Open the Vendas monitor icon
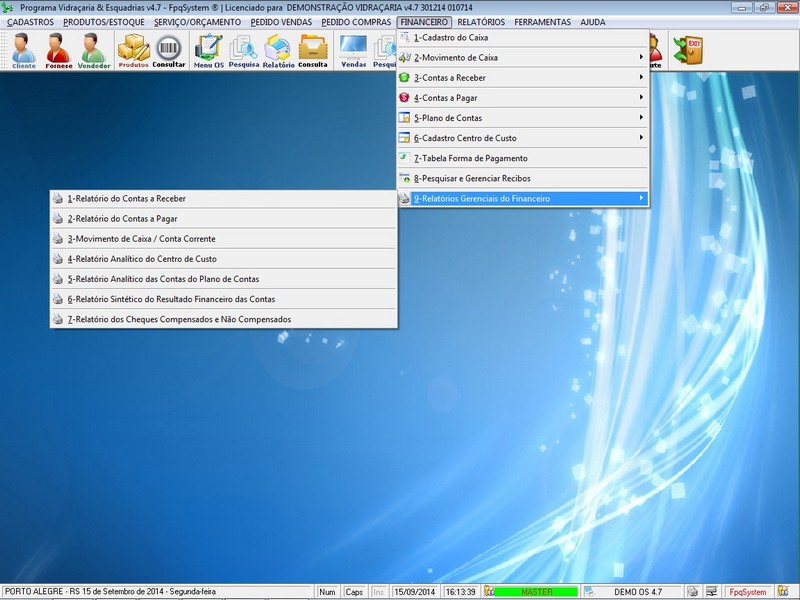800x600 pixels. click(x=354, y=49)
